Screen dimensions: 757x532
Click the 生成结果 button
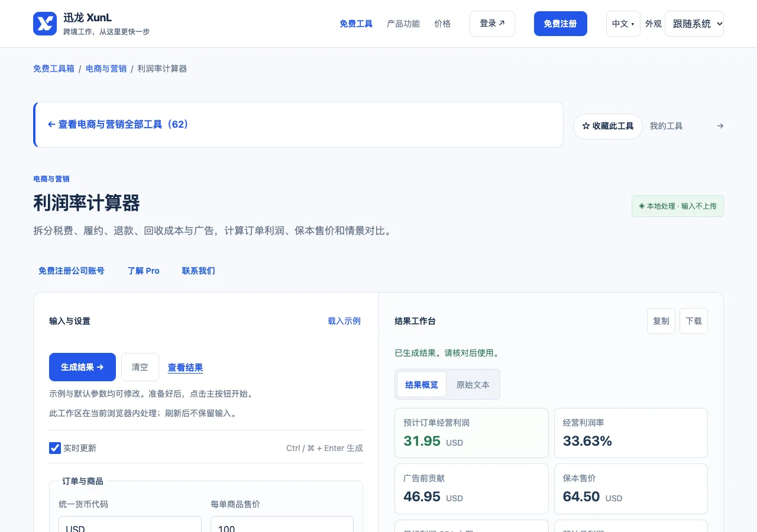(82, 367)
